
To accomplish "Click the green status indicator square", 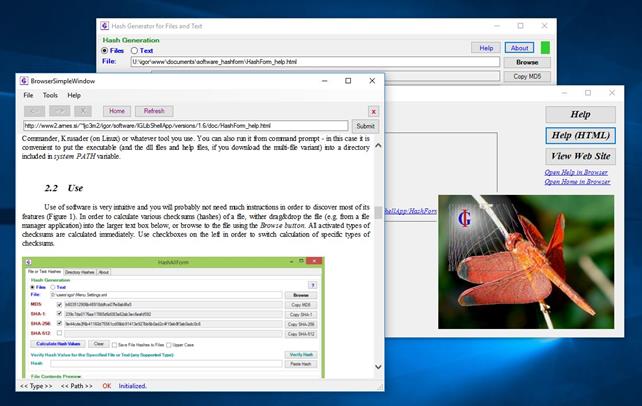I will [545, 47].
